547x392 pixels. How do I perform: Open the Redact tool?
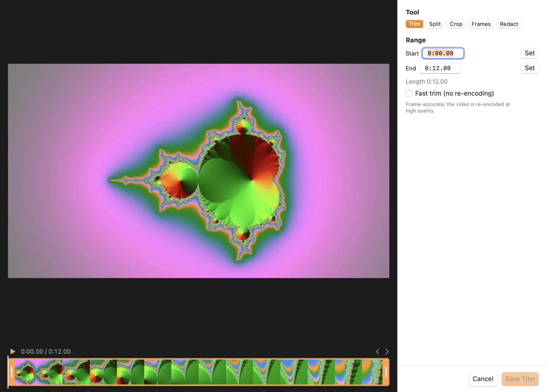(x=509, y=24)
